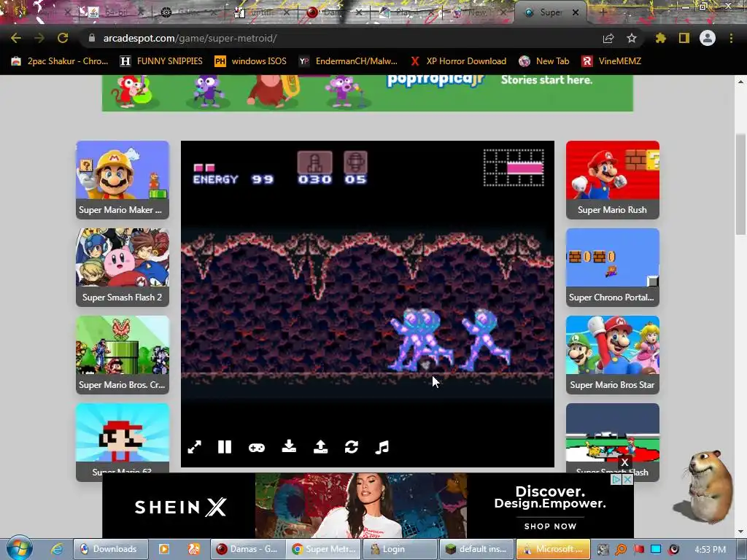Viewport: 747px width, 560px height.
Task: Open the Super Smash Flash 2 game card
Action: click(x=123, y=267)
